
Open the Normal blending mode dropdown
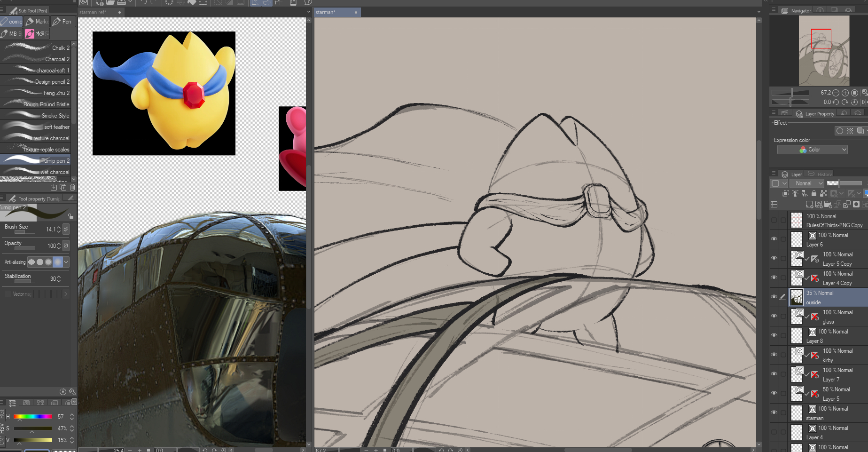click(807, 183)
